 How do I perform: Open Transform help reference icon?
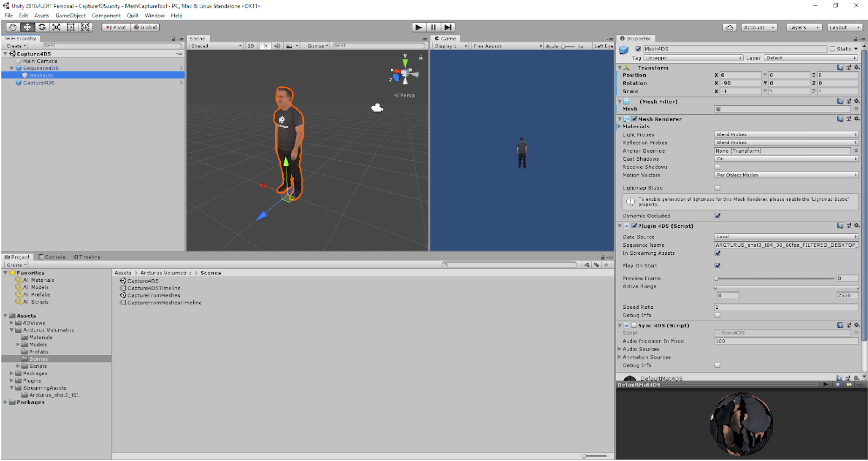(840, 67)
